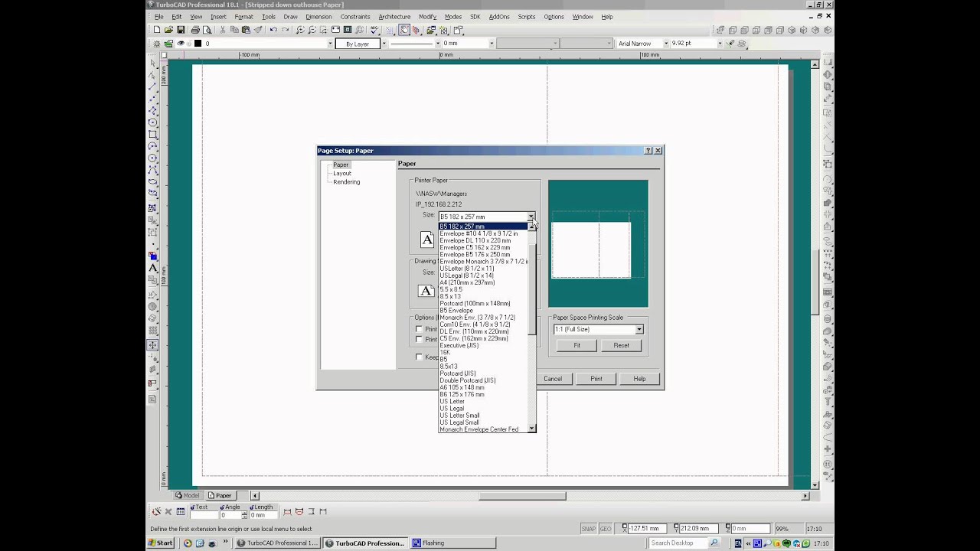
Task: Open the Dimension menu
Action: 318,16
